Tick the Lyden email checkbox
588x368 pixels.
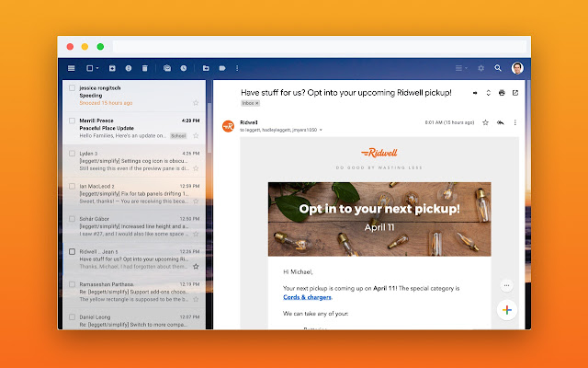pos(72,154)
